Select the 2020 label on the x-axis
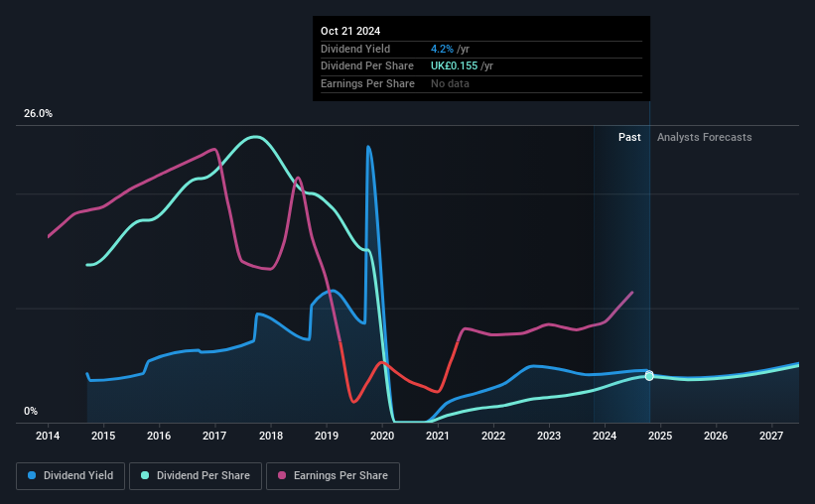Screen dimensions: 815x504 [382, 436]
